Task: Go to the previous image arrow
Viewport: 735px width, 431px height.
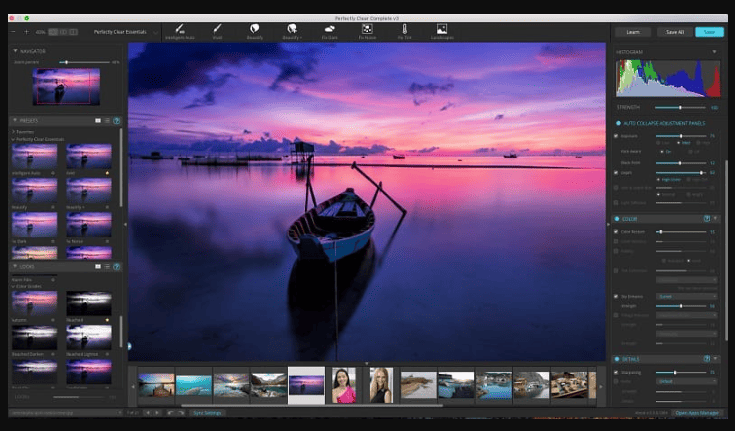Action: tap(148, 413)
